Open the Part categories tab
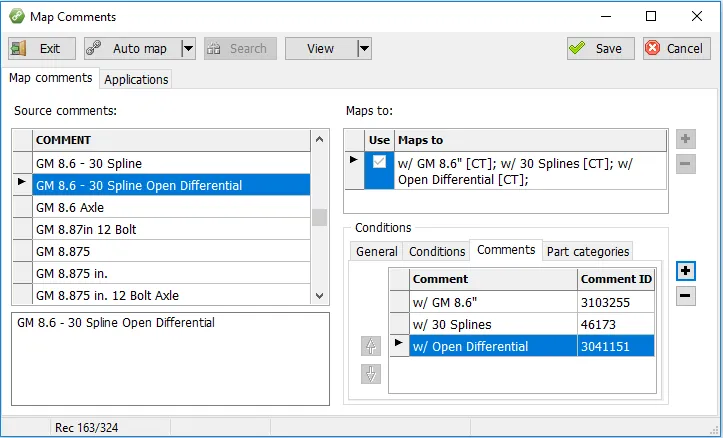This screenshot has width=723, height=438. pos(587,251)
